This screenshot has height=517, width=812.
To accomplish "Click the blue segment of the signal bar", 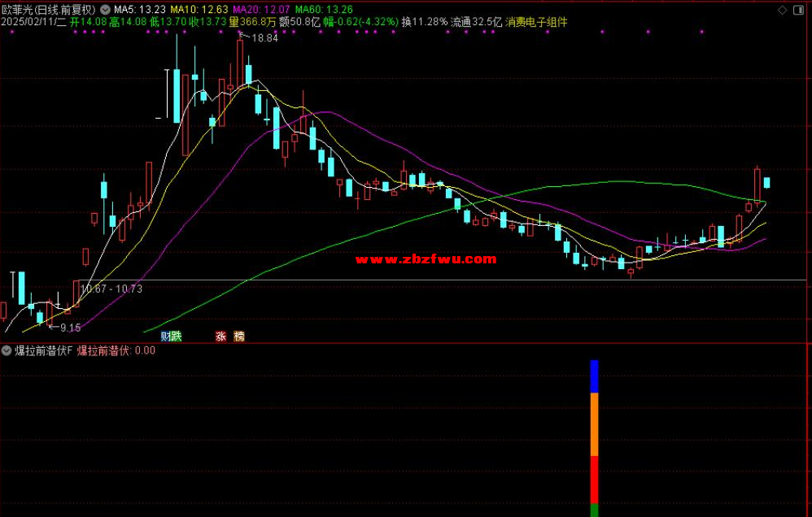I will [x=594, y=376].
